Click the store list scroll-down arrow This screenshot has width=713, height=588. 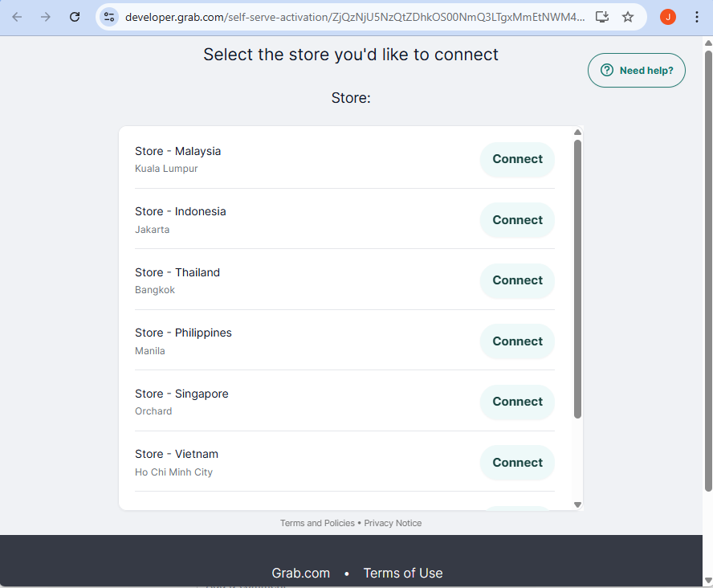[577, 504]
